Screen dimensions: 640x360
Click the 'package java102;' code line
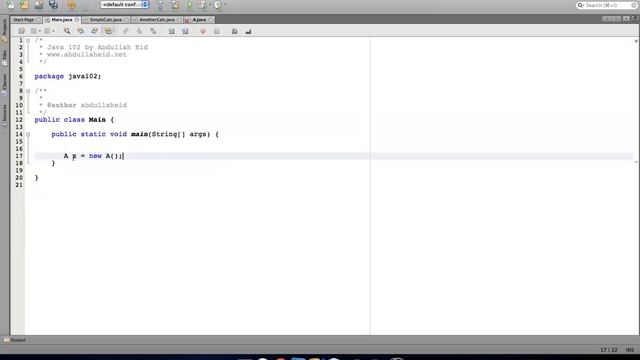[x=68, y=76]
